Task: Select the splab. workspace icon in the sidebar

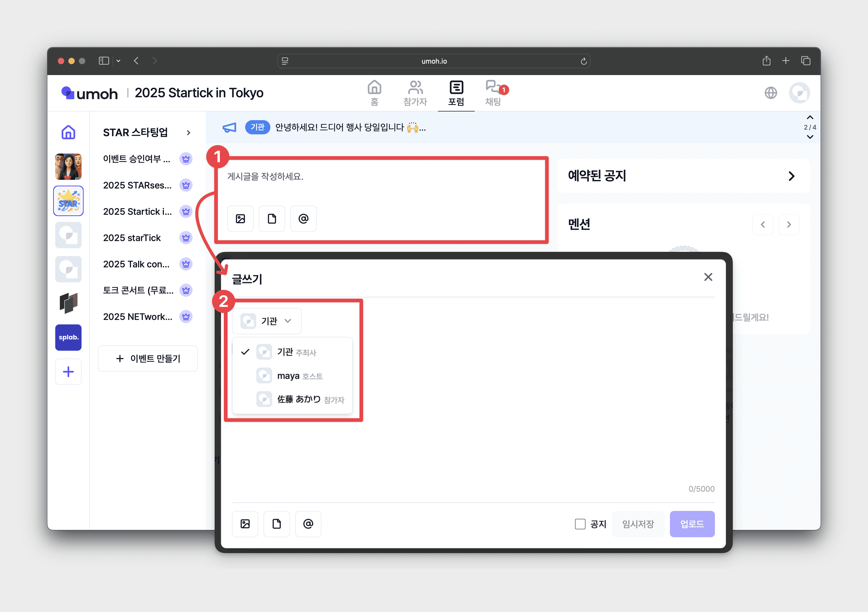Action: [x=68, y=337]
